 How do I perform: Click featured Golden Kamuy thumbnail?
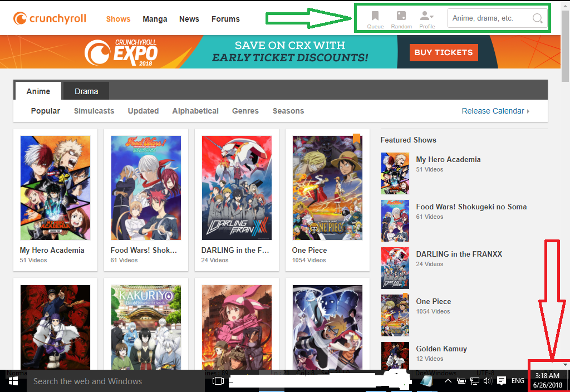pos(395,356)
